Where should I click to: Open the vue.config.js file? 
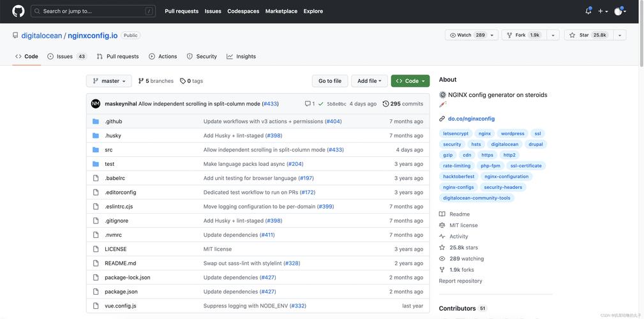pyautogui.click(x=121, y=306)
